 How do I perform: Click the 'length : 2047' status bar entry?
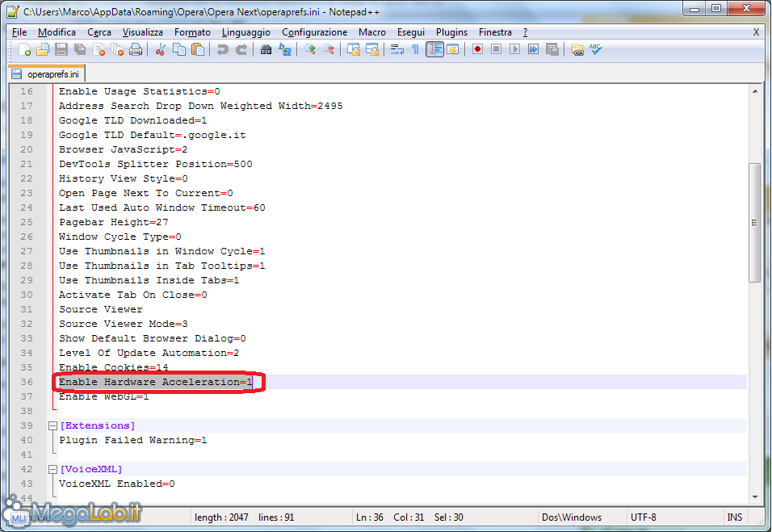coord(221,517)
